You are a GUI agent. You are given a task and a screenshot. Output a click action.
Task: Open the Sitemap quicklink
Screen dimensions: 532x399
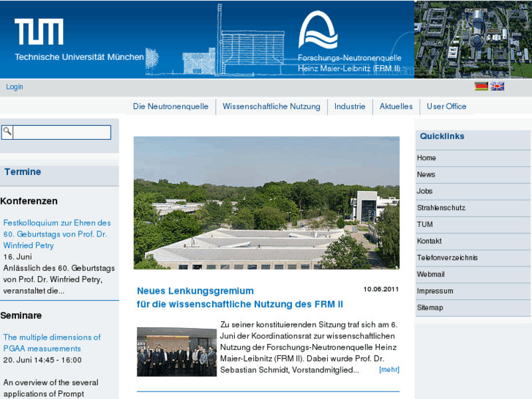click(x=473, y=307)
